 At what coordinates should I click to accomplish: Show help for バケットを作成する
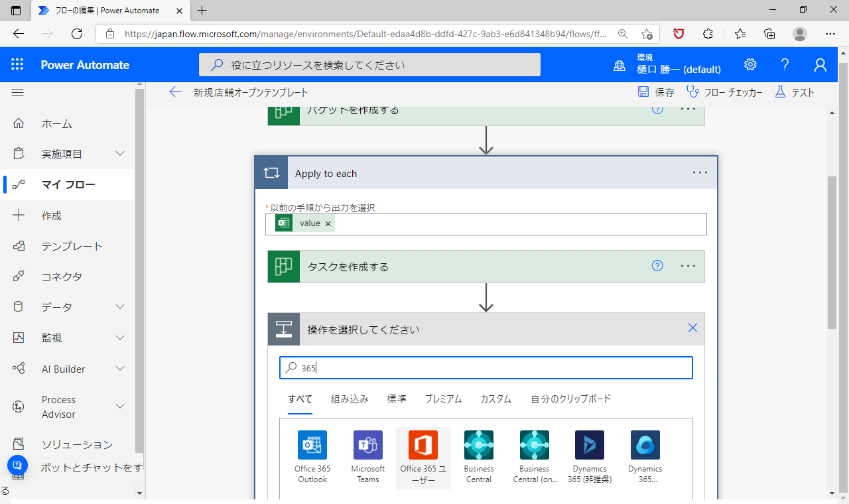pos(657,109)
